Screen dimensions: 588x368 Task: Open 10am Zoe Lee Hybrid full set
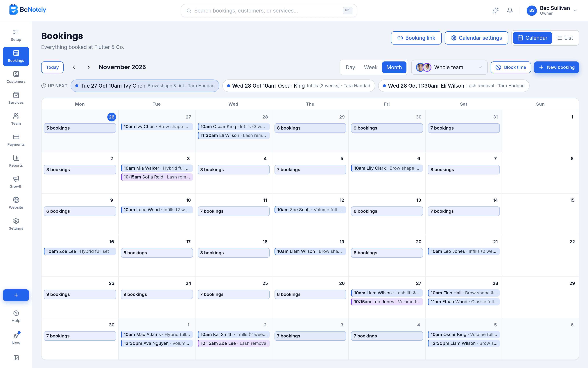80,251
